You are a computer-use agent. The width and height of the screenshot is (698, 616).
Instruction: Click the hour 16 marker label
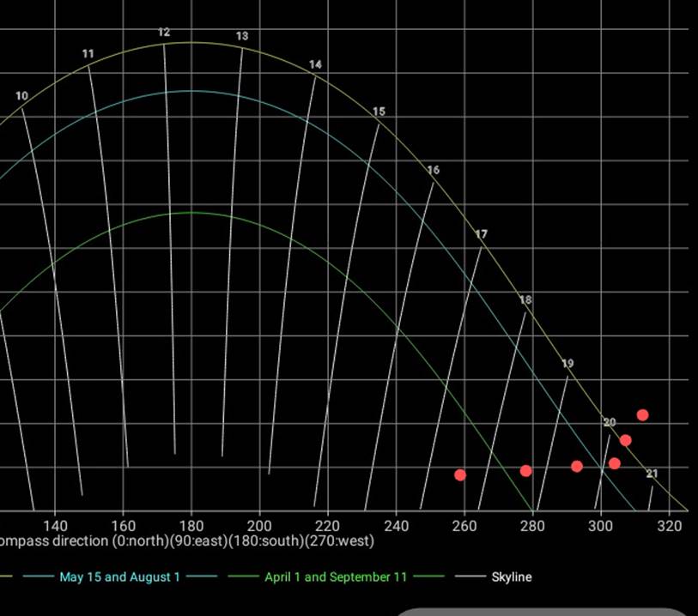click(x=433, y=170)
